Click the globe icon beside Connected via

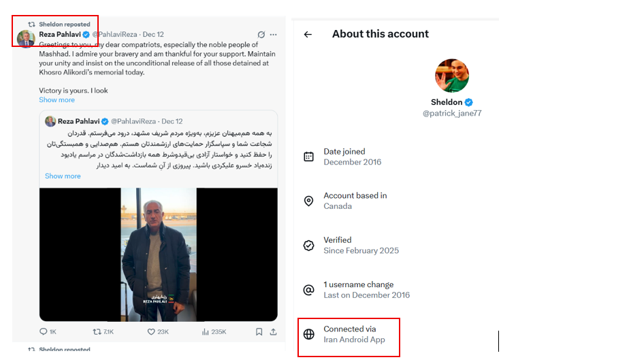point(308,334)
